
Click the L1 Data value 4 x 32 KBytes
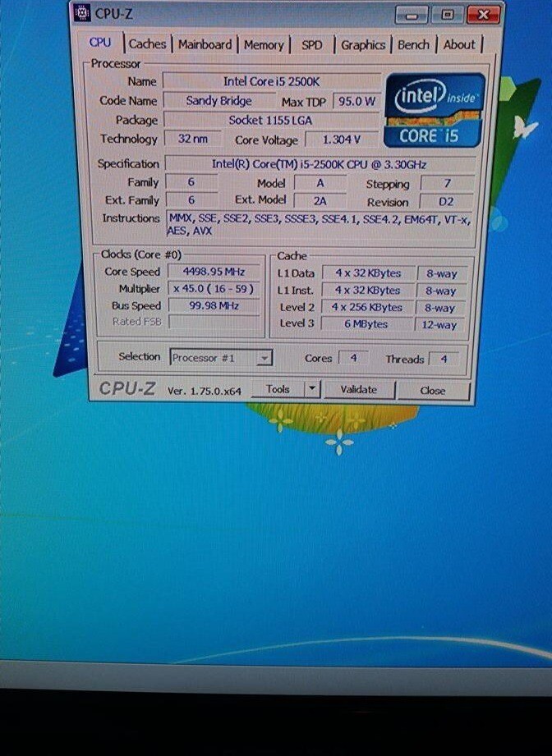[368, 273]
